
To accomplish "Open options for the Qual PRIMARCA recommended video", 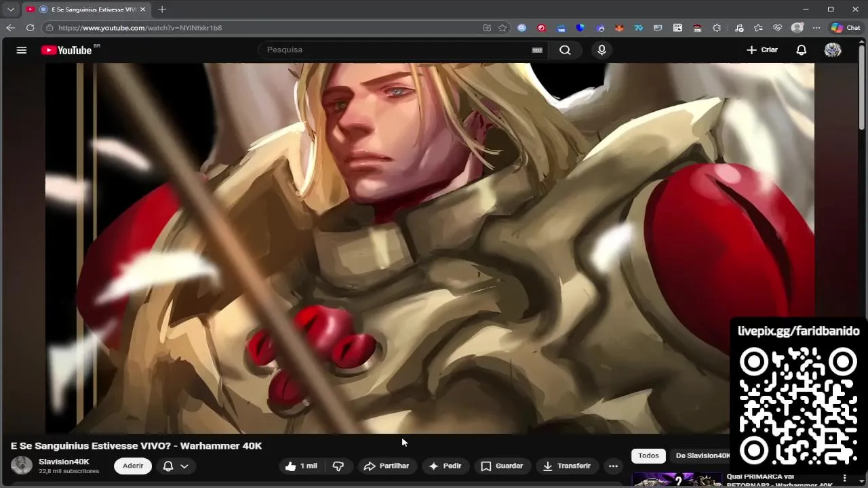I will point(844,479).
